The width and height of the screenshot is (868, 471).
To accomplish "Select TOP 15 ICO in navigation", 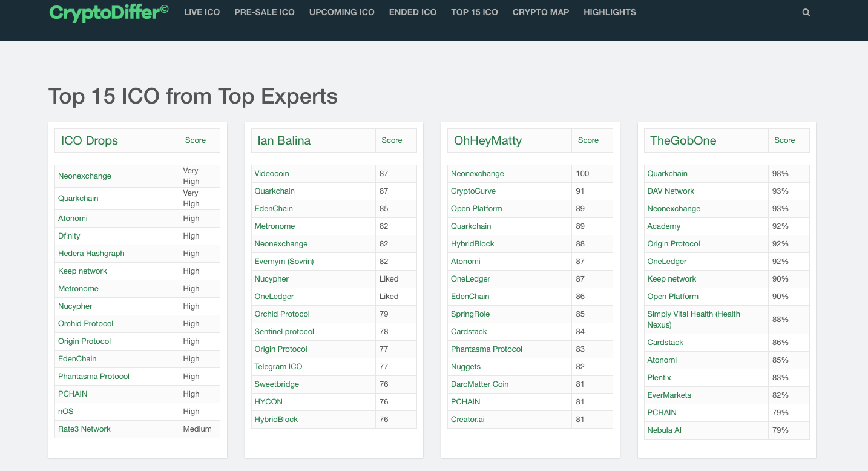I will point(475,12).
